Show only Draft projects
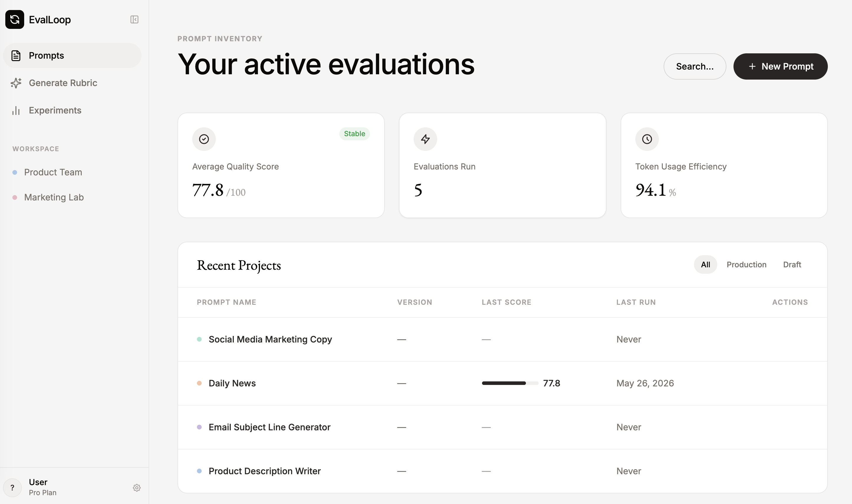This screenshot has width=852, height=504. point(792,265)
